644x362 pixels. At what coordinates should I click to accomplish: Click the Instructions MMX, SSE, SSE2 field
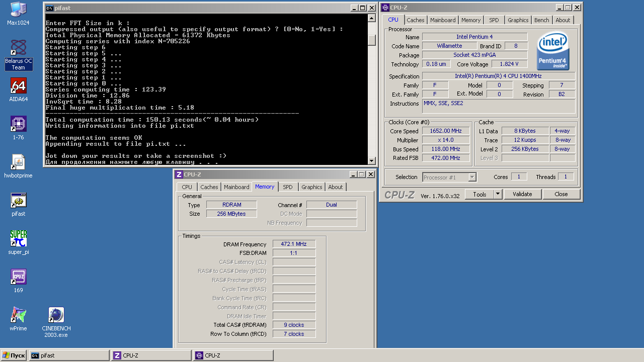pyautogui.click(x=499, y=106)
